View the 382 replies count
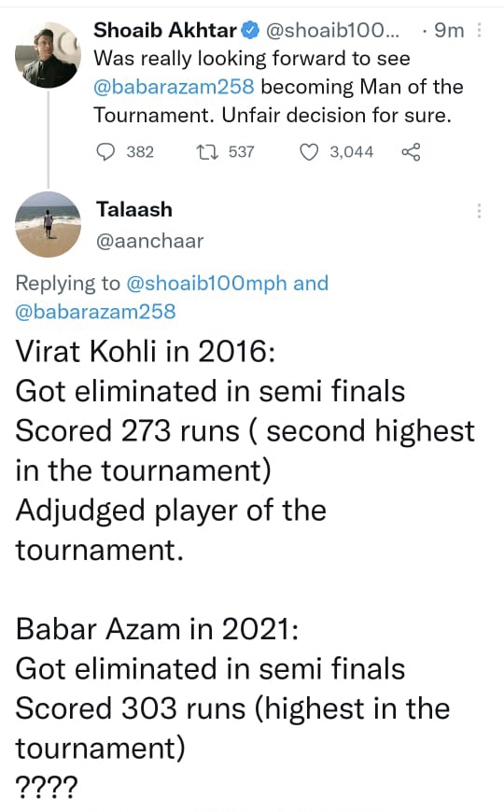 [x=140, y=152]
